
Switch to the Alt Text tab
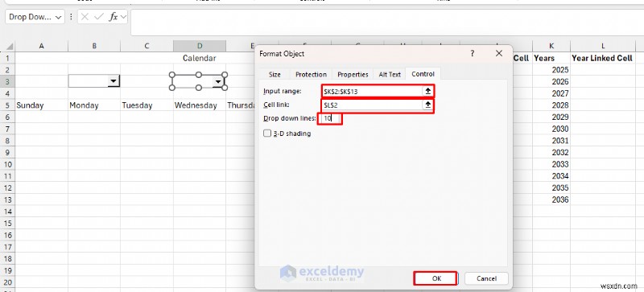(x=390, y=74)
